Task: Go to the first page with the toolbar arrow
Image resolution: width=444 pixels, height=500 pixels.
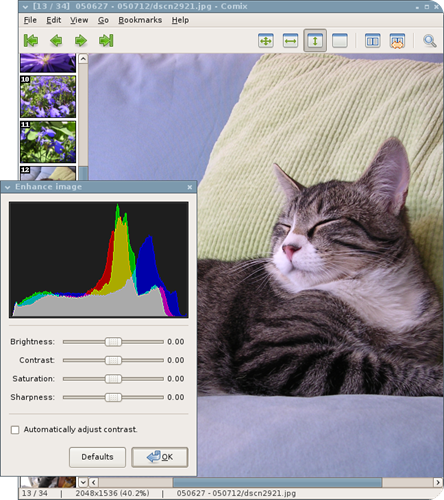Action: [31, 41]
